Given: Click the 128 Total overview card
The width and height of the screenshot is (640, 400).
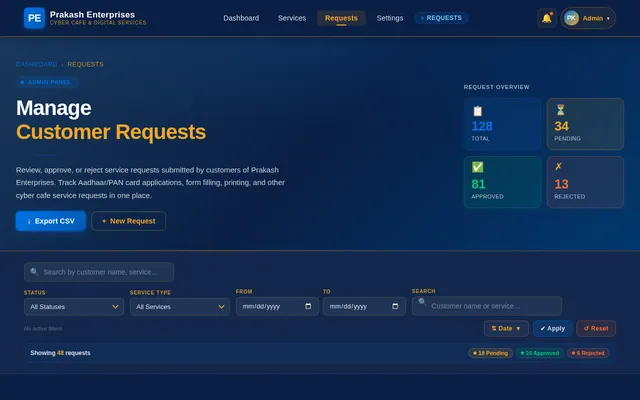Looking at the screenshot, I should coord(502,124).
